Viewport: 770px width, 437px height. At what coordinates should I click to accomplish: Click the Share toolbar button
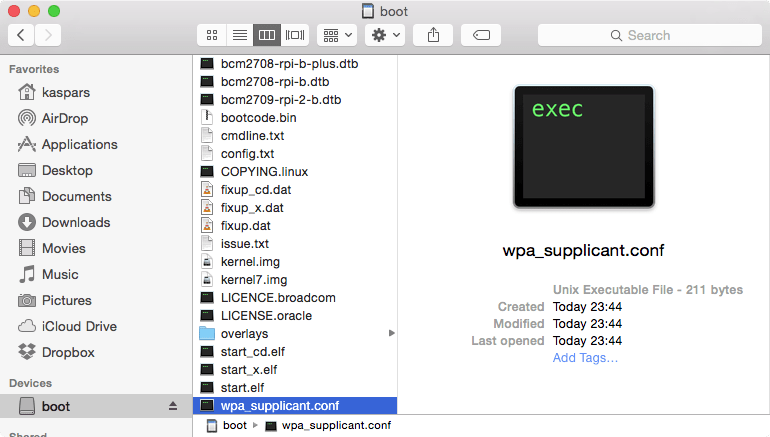[x=433, y=35]
